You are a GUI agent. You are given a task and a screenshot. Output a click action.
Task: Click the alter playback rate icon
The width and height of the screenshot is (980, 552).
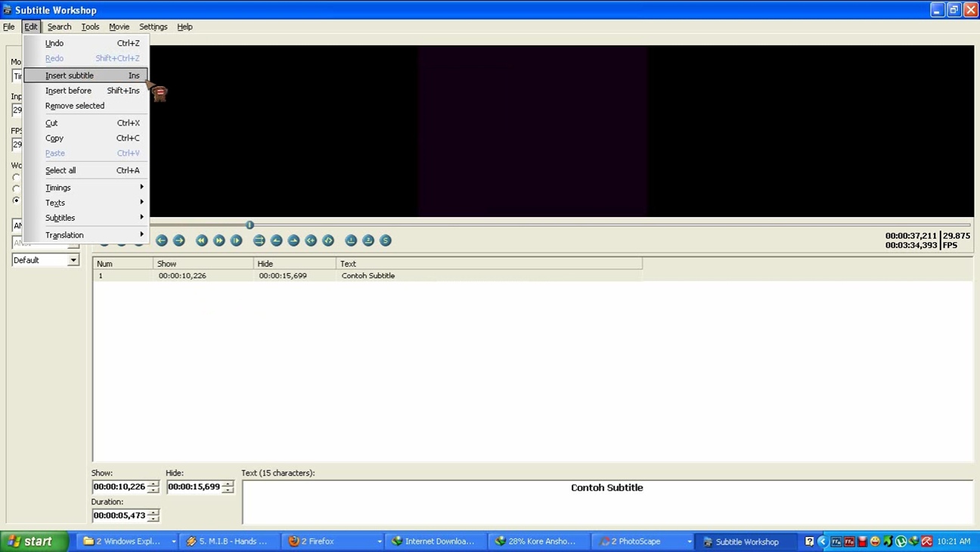(x=237, y=240)
